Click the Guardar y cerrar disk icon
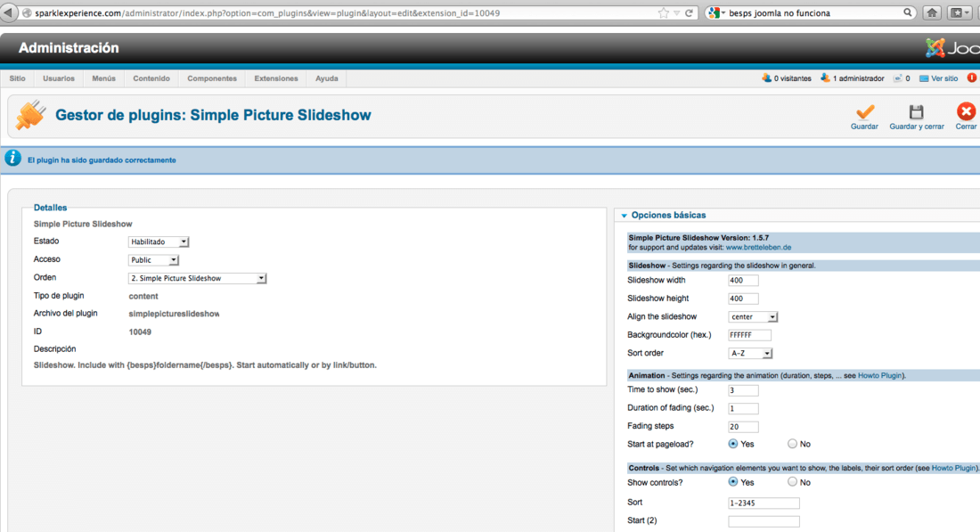This screenshot has height=532, width=980. click(916, 112)
